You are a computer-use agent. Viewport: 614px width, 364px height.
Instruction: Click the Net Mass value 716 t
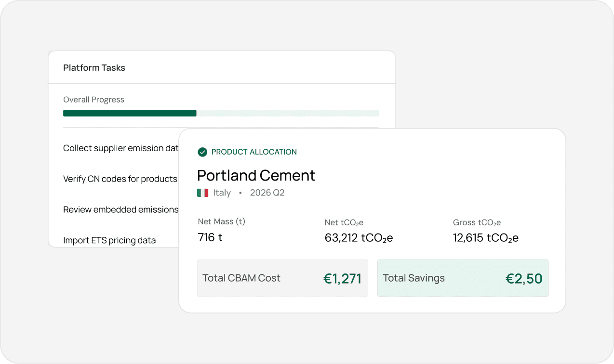(210, 237)
